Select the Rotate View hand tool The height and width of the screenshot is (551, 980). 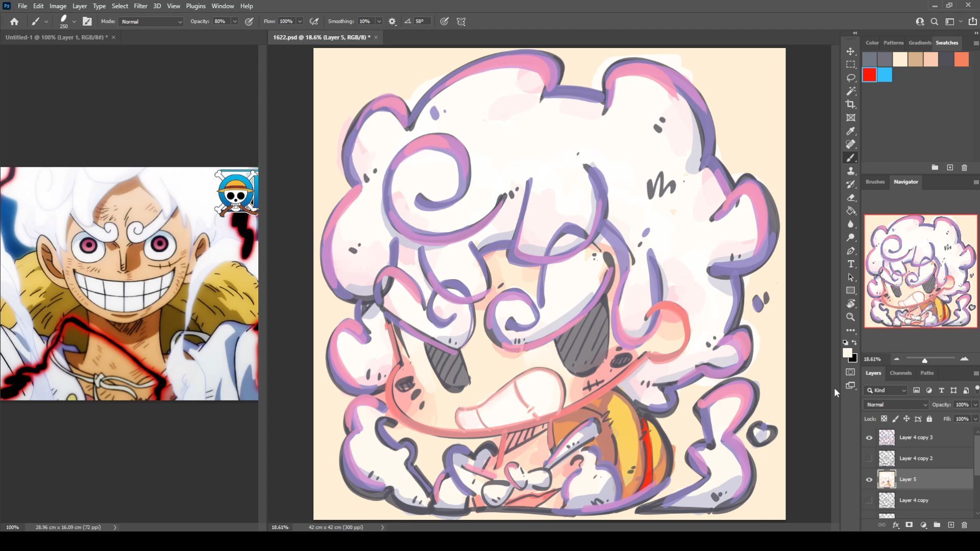[x=851, y=304]
